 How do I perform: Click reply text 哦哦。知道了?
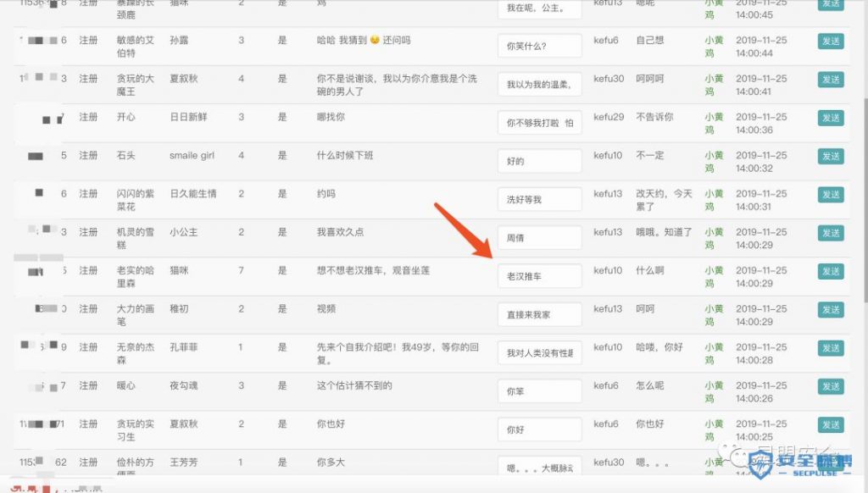click(664, 232)
